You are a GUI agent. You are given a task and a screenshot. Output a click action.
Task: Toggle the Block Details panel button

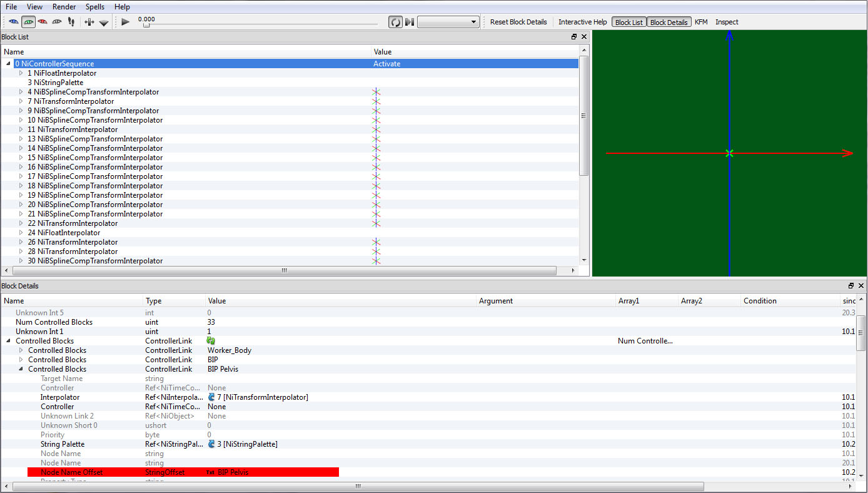(x=669, y=22)
